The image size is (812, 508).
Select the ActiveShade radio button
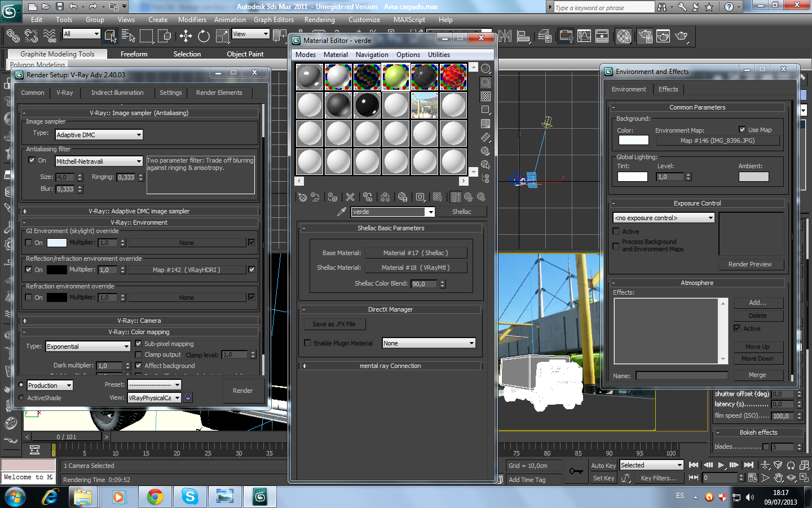(21, 398)
